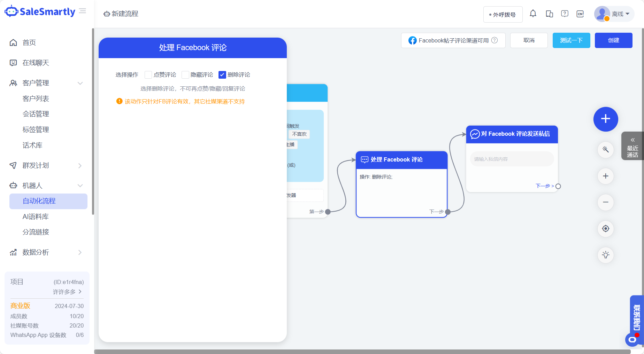Open 标签管理
This screenshot has width=644, height=354.
click(x=36, y=129)
